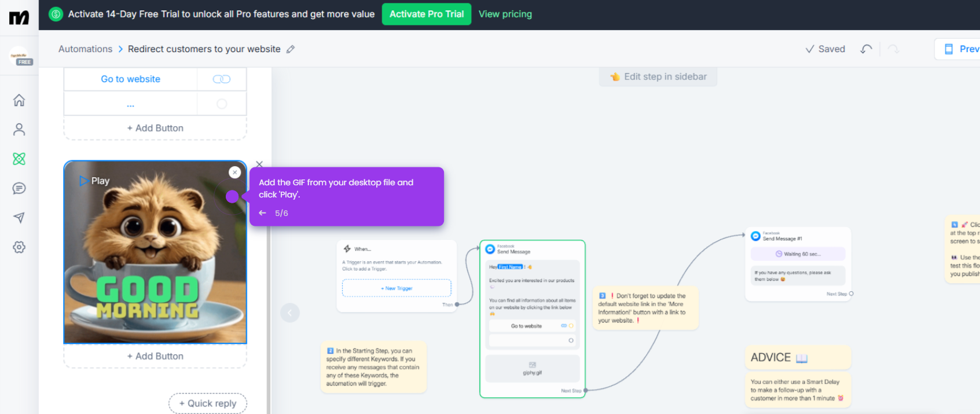Click the Undo arrow
The image size is (980, 414).
click(866, 49)
